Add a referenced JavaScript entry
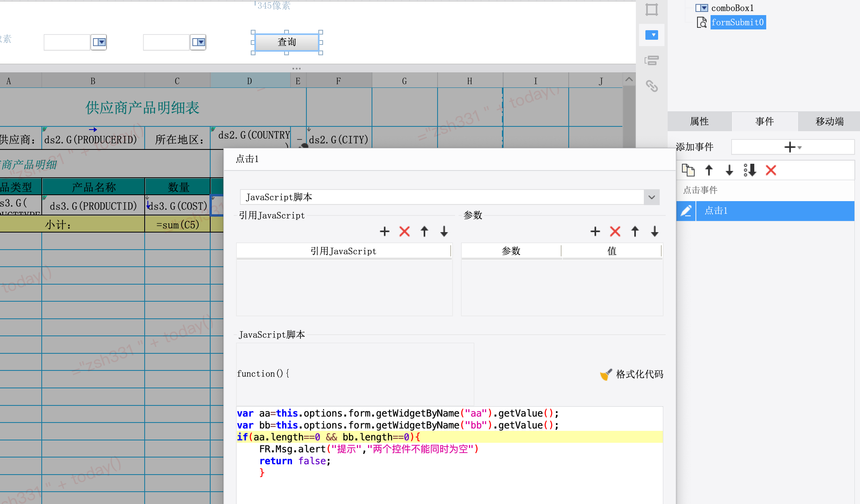This screenshot has width=860, height=504. 385,231
